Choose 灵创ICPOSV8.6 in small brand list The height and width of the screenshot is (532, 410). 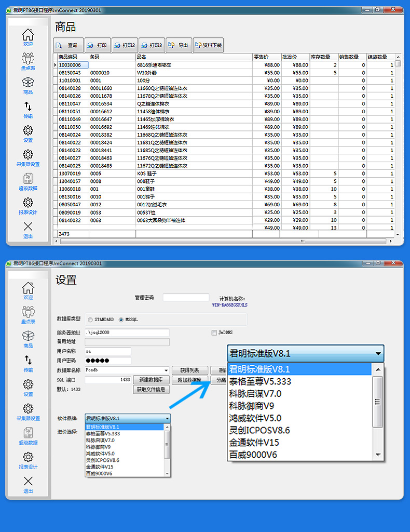click(125, 460)
